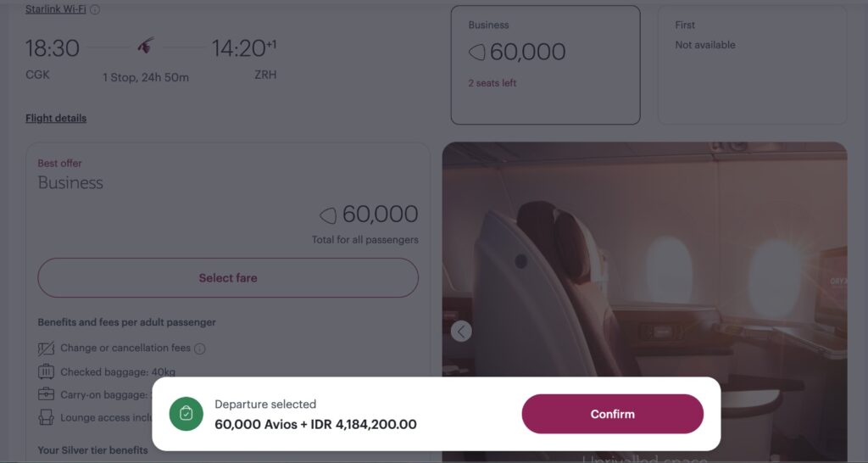
Task: Click the Select fare button
Action: pyautogui.click(x=228, y=277)
